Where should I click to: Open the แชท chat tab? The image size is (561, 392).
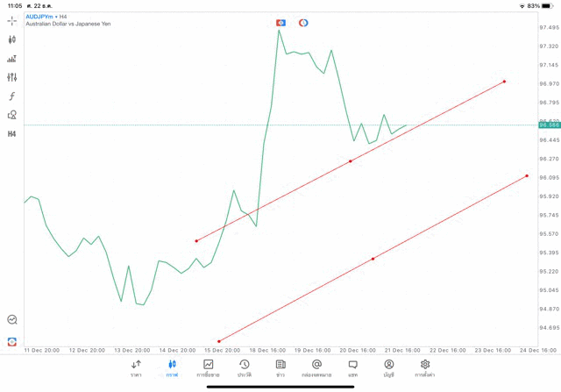click(352, 368)
